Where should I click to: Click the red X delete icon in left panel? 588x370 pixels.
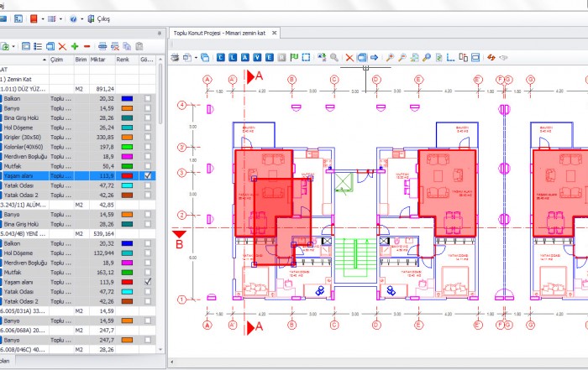point(62,45)
